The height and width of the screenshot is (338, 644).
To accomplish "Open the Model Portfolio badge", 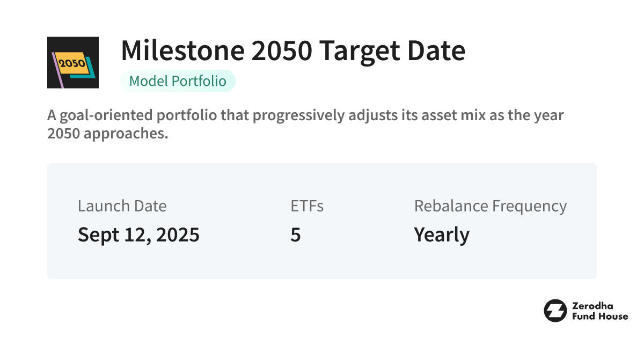I will [178, 81].
